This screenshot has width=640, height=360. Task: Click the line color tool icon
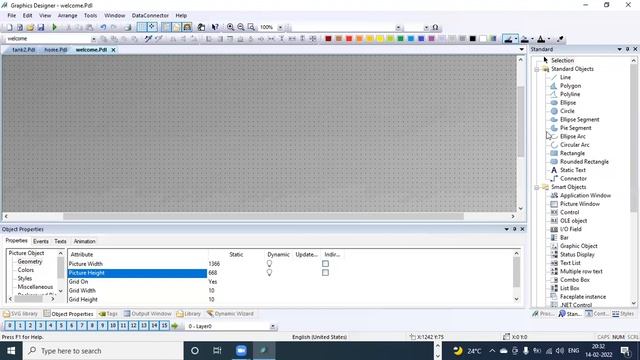point(508,39)
